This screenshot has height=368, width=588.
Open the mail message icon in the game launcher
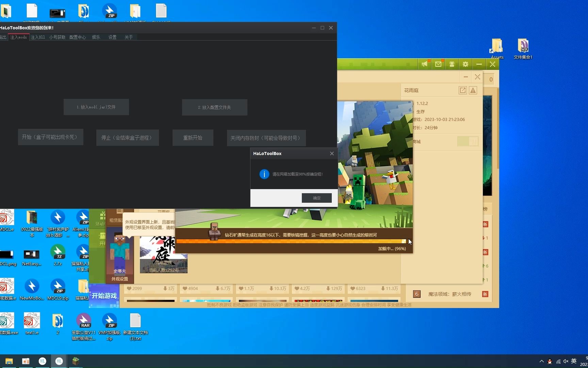pos(438,64)
